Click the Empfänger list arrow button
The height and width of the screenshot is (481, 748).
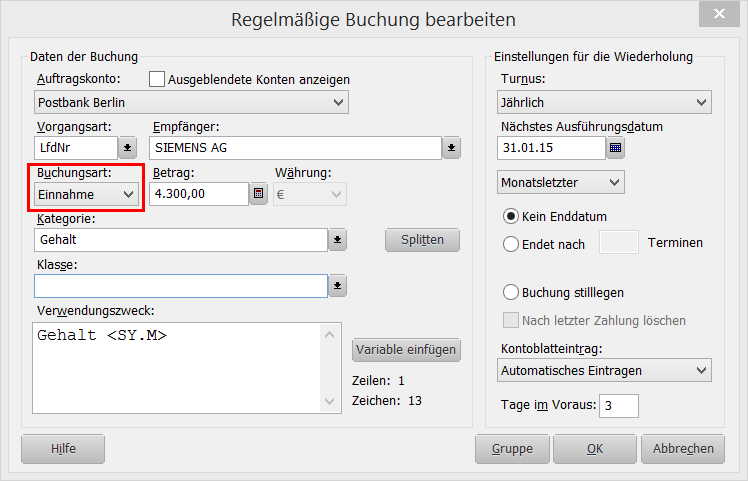tap(452, 148)
